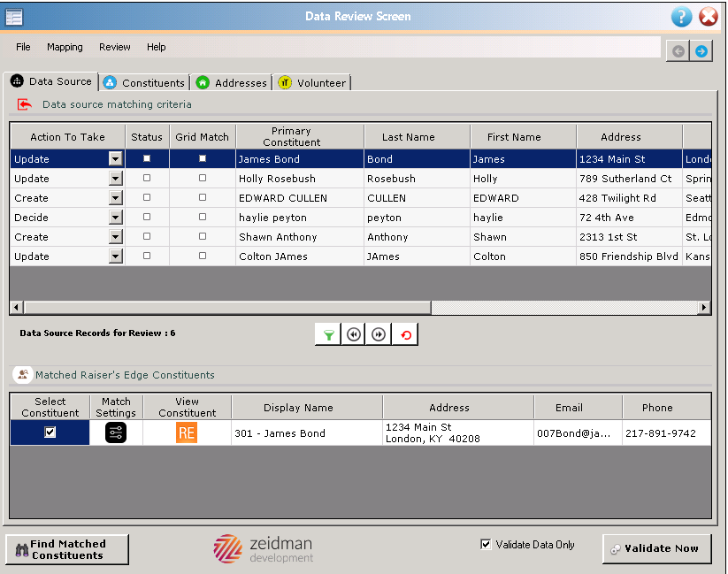Open Action To Take dropdown for EDWARD CULLEN
The width and height of the screenshot is (728, 574).
(116, 198)
